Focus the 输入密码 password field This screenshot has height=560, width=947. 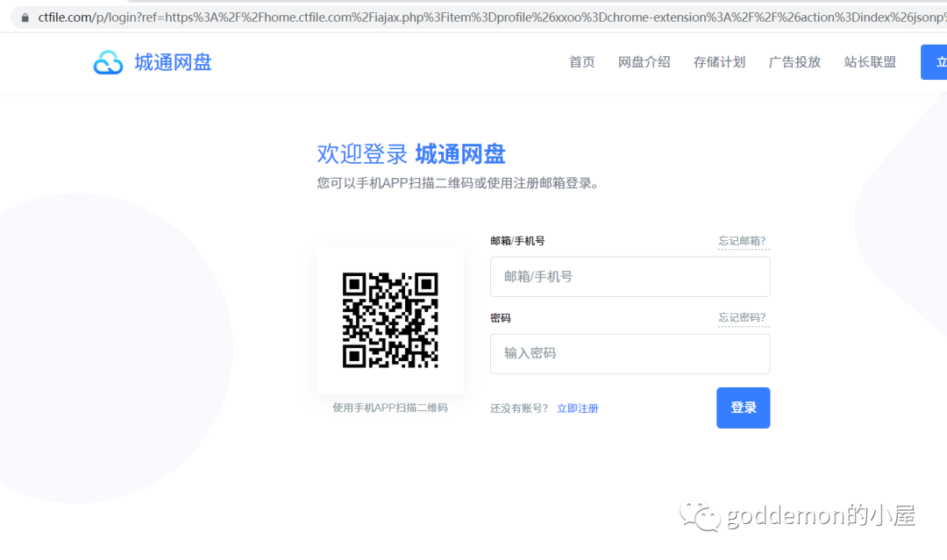coord(630,354)
